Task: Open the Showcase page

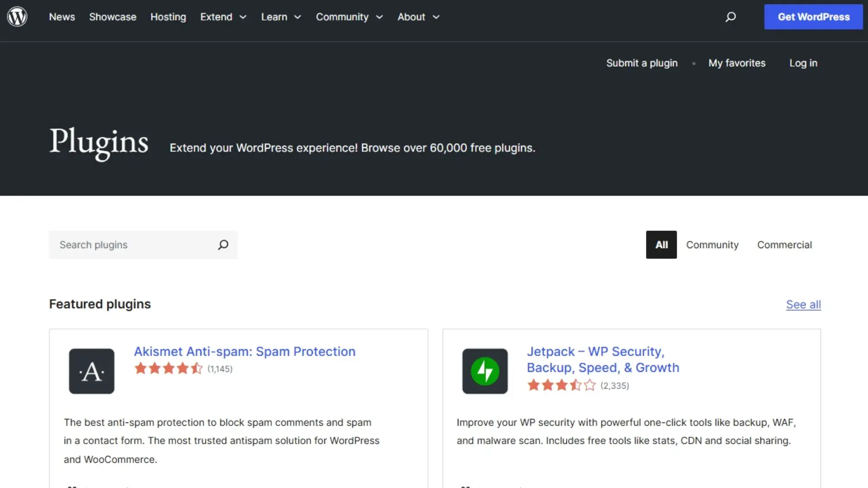Action: (113, 17)
